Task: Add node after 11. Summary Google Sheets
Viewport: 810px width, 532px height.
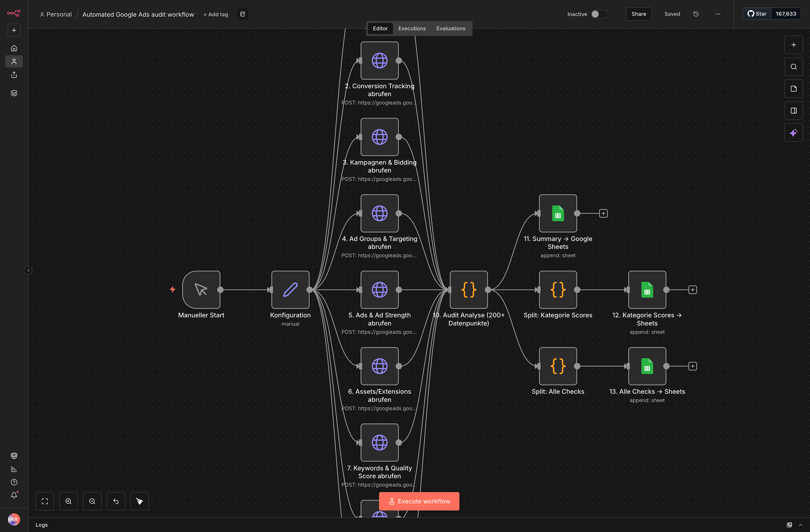Action: pyautogui.click(x=604, y=213)
